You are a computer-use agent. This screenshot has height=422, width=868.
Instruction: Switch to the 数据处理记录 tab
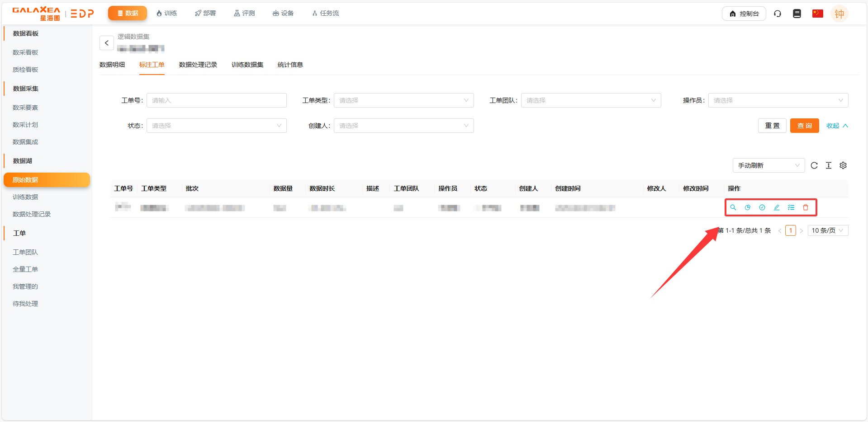click(x=198, y=65)
